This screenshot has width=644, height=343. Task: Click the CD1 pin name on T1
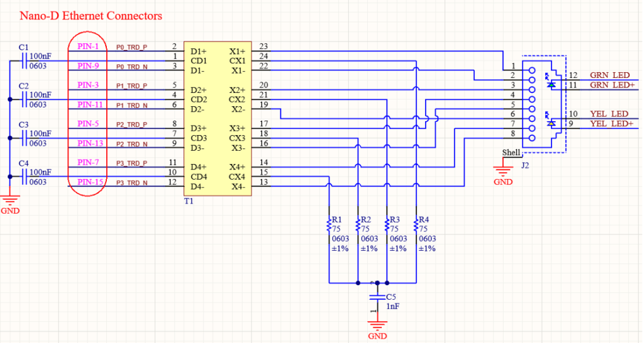(x=198, y=61)
